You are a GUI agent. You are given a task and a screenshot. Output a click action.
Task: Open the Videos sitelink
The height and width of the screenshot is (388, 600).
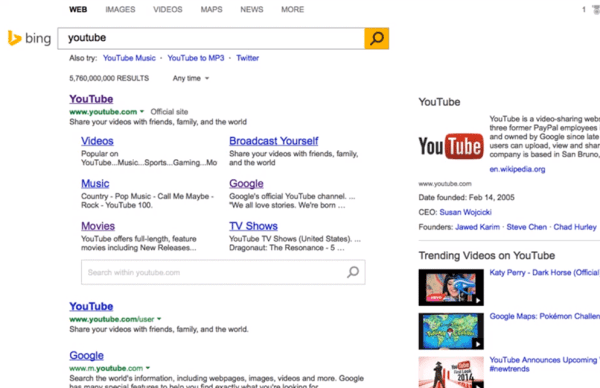(x=97, y=141)
